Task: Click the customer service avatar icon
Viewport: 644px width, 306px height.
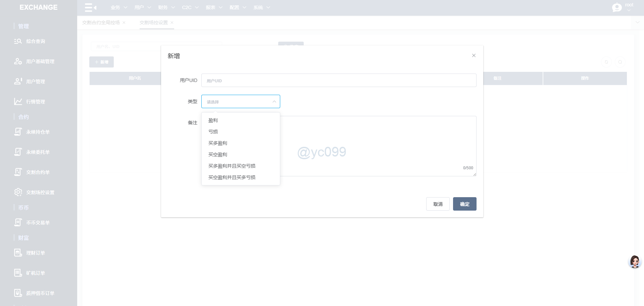Action: (634, 261)
